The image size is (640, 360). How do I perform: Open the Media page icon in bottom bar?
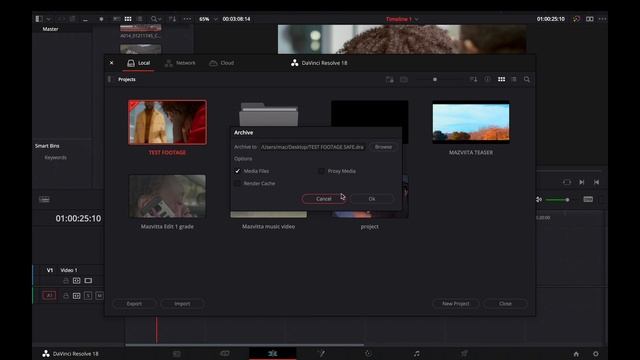(x=176, y=353)
